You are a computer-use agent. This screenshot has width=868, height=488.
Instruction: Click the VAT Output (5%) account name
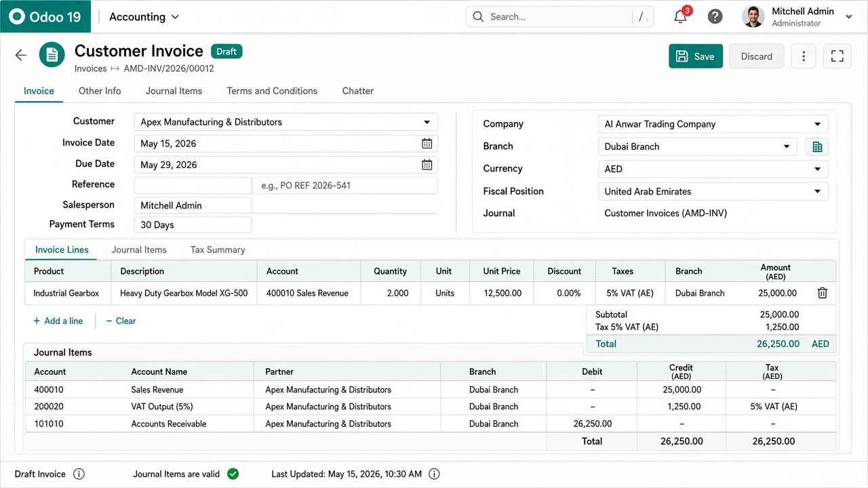(162, 407)
